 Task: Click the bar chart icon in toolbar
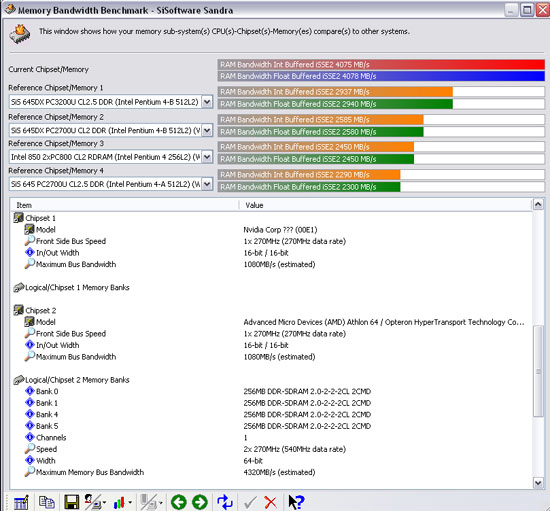tap(119, 503)
